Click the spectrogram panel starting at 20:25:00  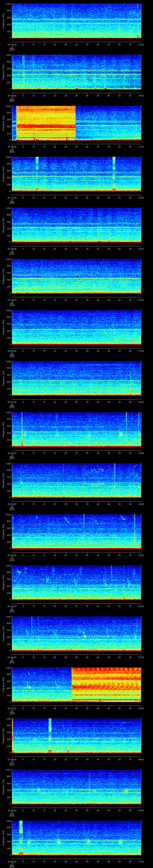click(77, 583)
